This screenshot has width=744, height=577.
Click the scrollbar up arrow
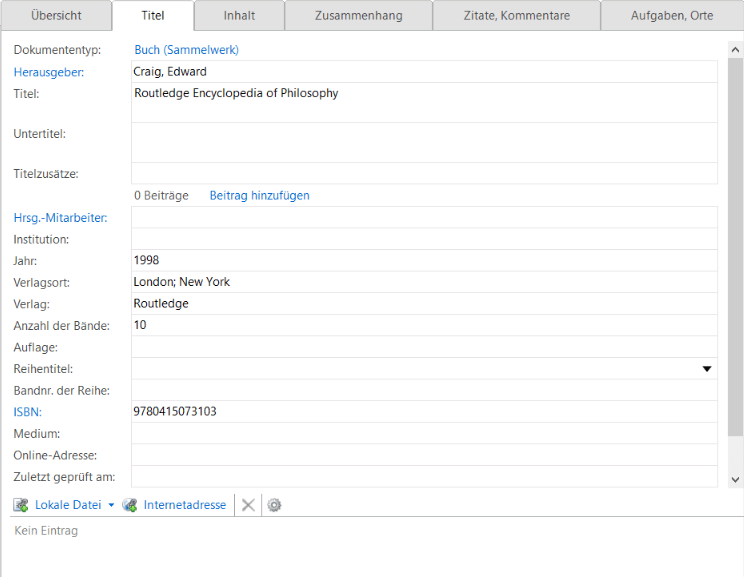click(735, 49)
